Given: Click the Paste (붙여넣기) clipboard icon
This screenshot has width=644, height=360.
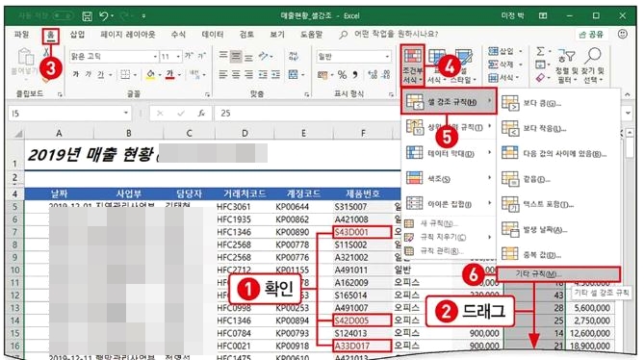Looking at the screenshot, I should [x=25, y=57].
